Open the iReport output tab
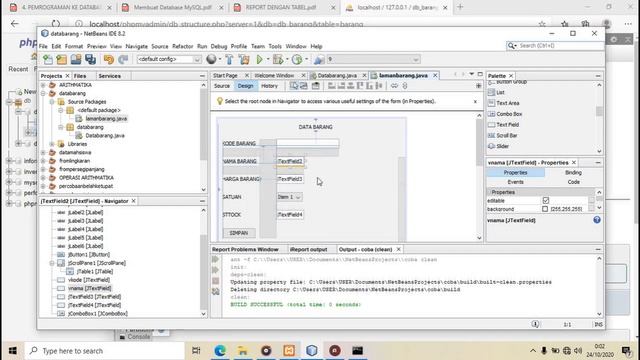 pos(308,249)
